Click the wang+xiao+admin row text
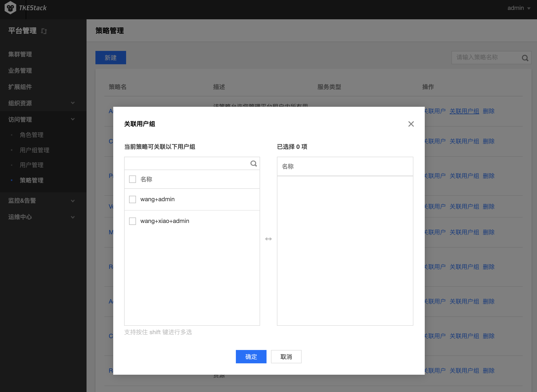The image size is (537, 392). tap(165, 221)
